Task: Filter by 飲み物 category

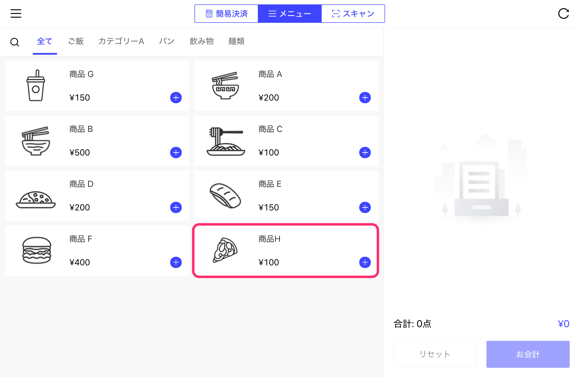Action: click(202, 41)
